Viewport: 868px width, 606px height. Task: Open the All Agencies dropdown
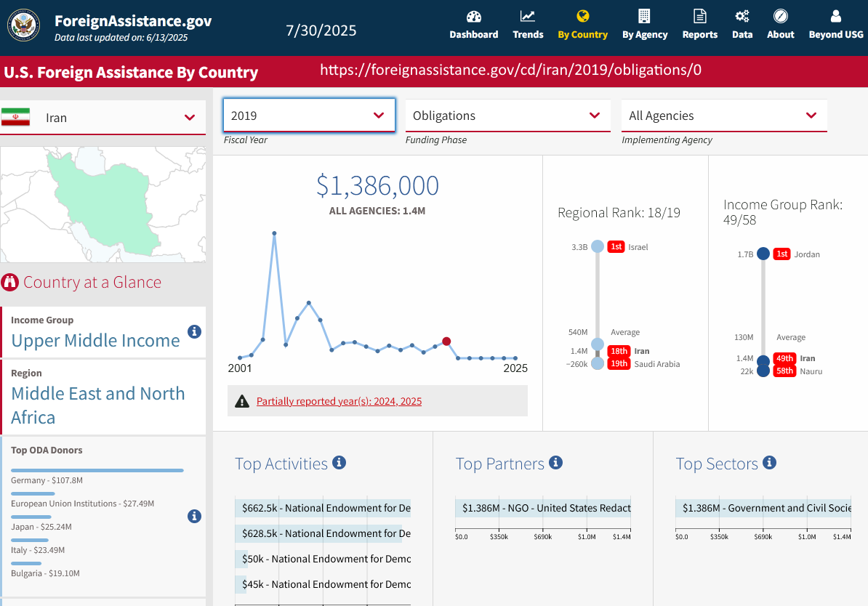724,115
